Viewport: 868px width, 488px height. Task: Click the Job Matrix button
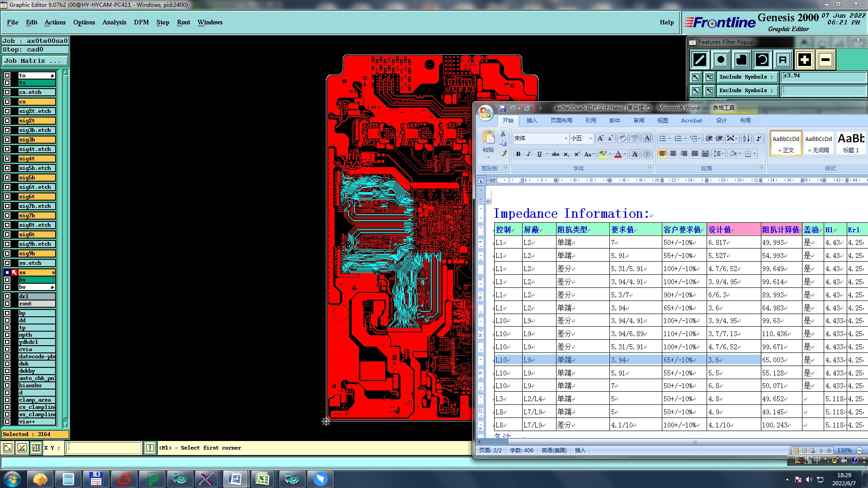coord(35,61)
